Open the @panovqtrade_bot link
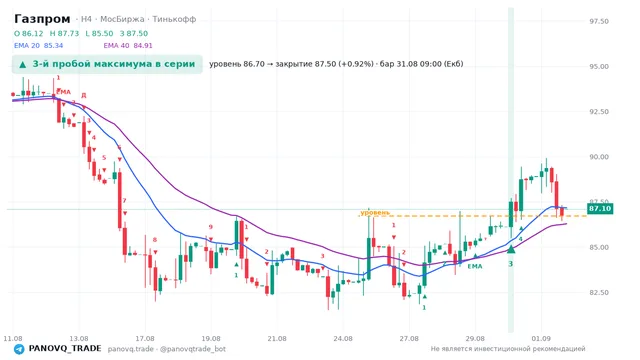The width and height of the screenshot is (640, 360). [193, 349]
